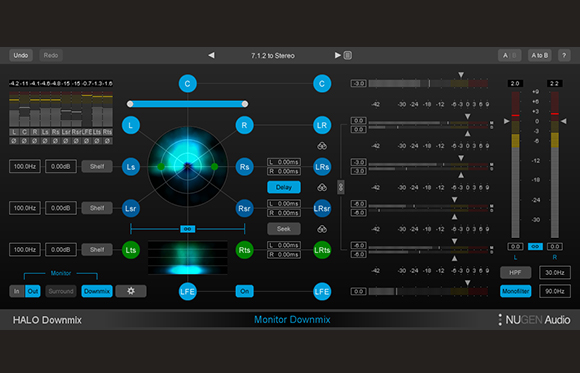The image size is (580, 373).
Task: Enable Surround monitoring
Action: pos(61,291)
